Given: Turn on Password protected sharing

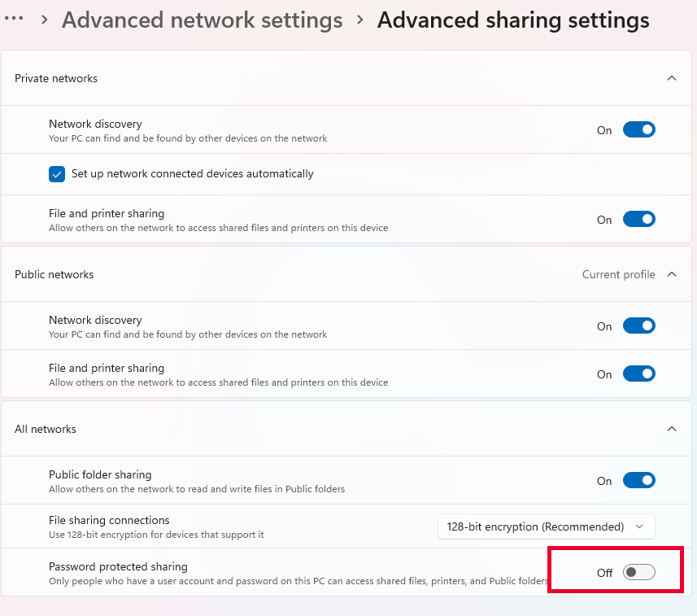Looking at the screenshot, I should pyautogui.click(x=638, y=572).
